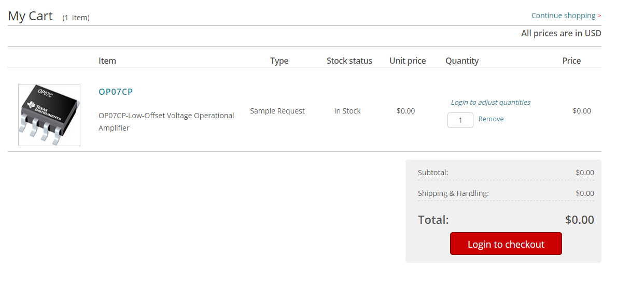Screen dimensions: 644x284
Task: Click the Stock status column header
Action: click(x=349, y=61)
